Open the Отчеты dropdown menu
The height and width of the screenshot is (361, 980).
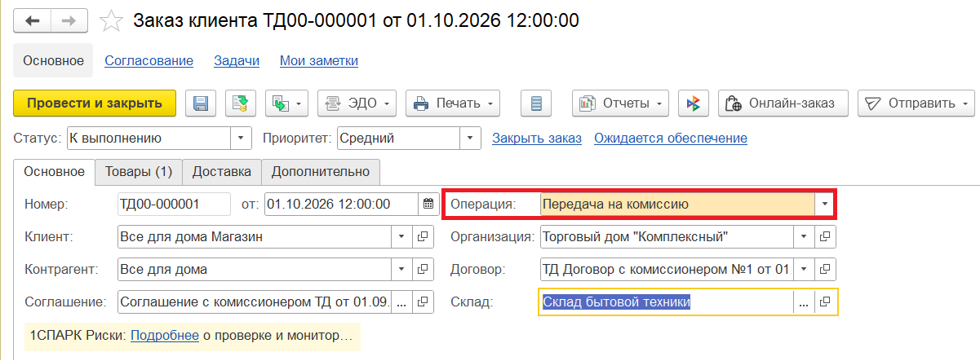tap(620, 103)
